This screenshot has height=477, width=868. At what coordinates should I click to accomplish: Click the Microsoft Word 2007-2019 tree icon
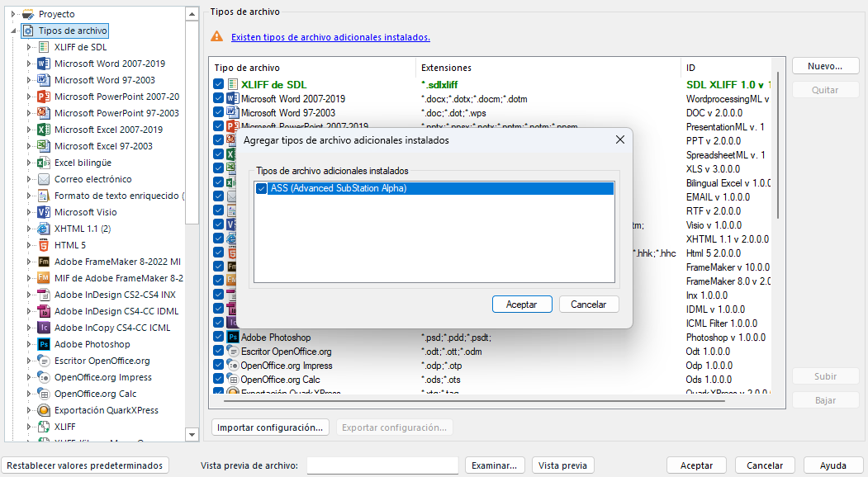point(44,64)
